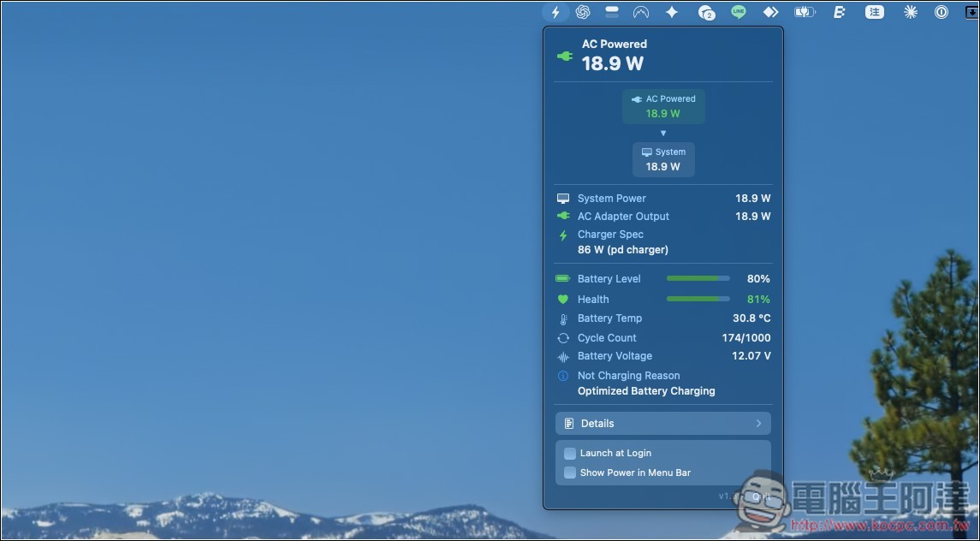Click the four-point sparkle menu bar icon
This screenshot has height=541, width=980.
672,12
